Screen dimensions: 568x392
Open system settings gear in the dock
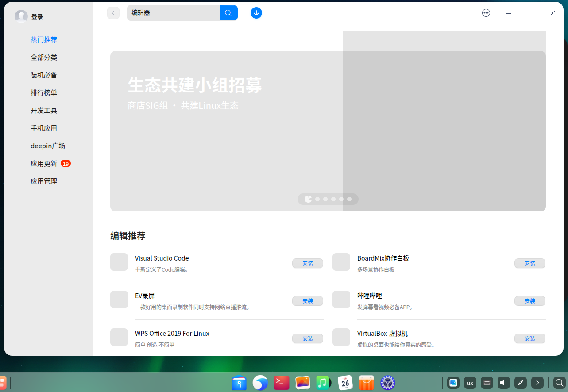[388, 383]
